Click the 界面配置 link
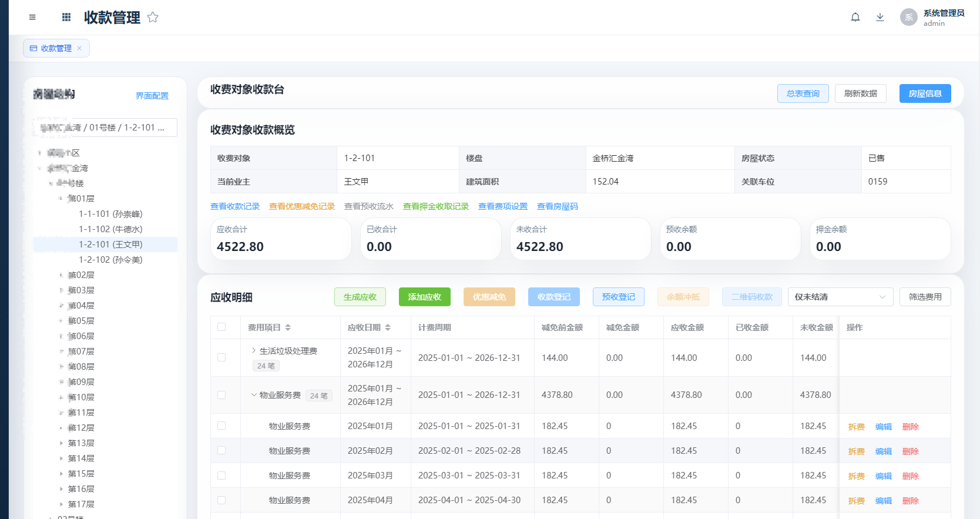Viewport: 980px width, 519px height. pos(152,96)
